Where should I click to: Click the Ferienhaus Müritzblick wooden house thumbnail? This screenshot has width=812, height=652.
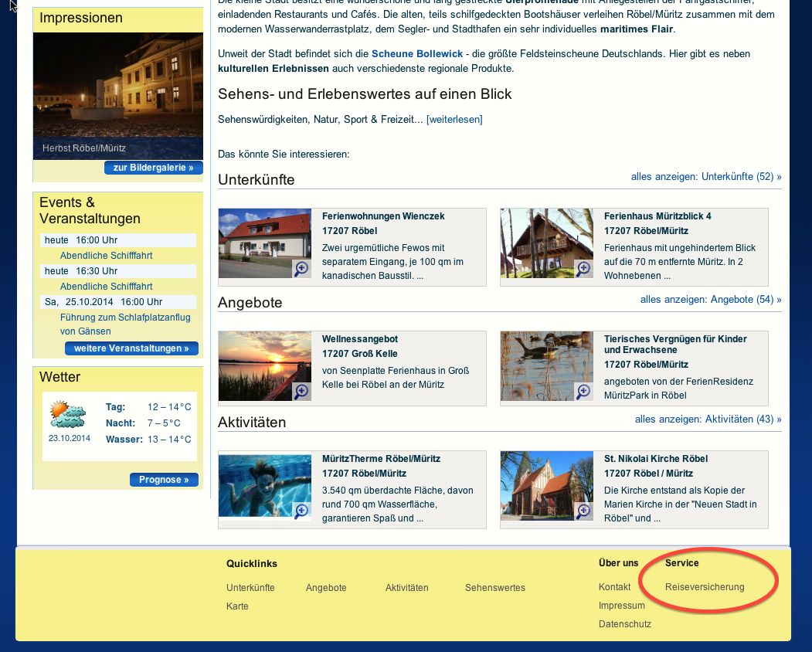point(547,243)
